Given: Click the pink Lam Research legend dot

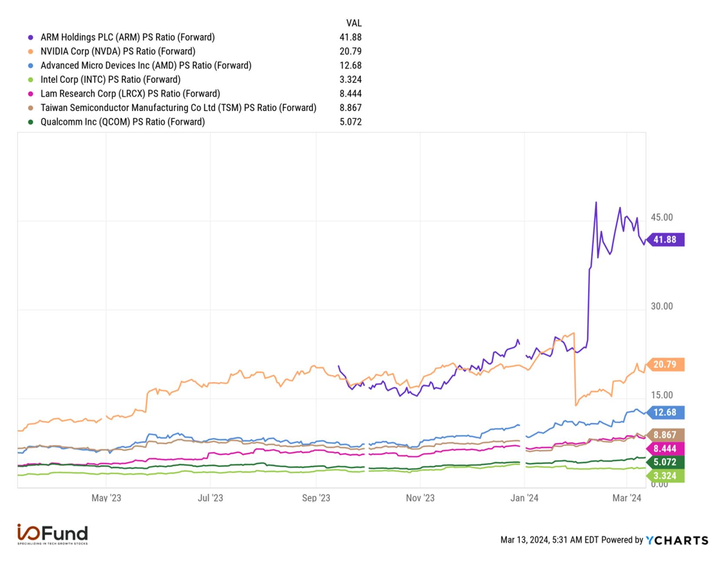Looking at the screenshot, I should pos(30,94).
